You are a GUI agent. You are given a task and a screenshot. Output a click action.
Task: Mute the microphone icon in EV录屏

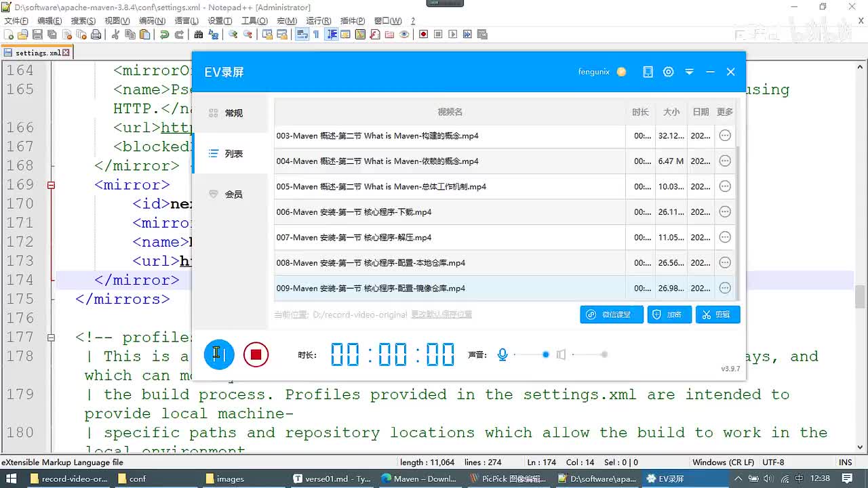(x=502, y=354)
